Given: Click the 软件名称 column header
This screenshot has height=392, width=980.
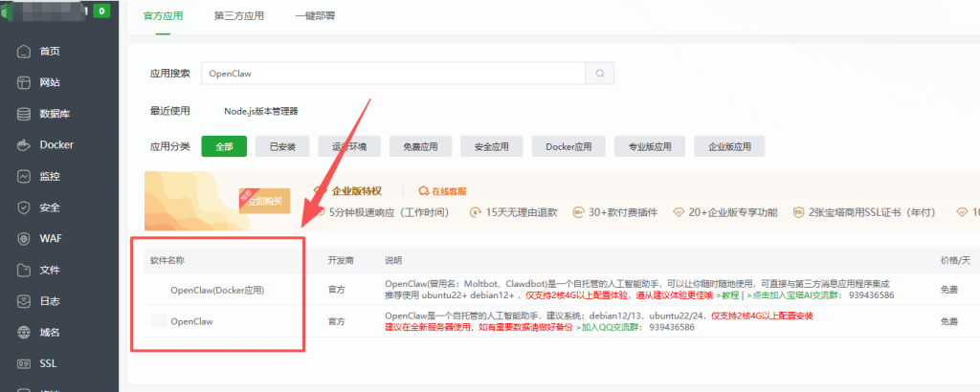Looking at the screenshot, I should 167,260.
